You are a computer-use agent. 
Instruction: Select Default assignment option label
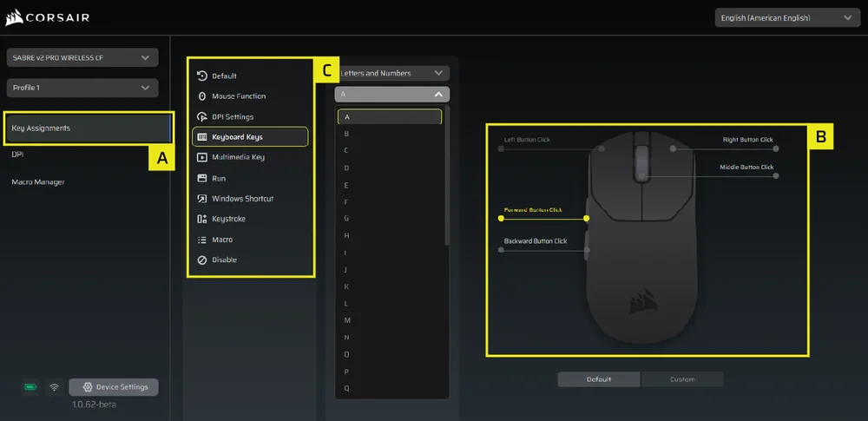pyautogui.click(x=224, y=76)
